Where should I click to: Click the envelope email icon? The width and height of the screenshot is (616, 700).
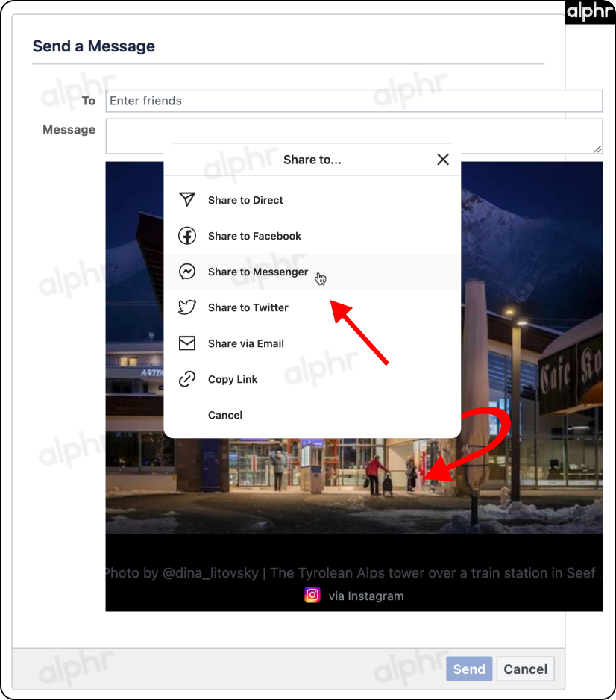187,343
